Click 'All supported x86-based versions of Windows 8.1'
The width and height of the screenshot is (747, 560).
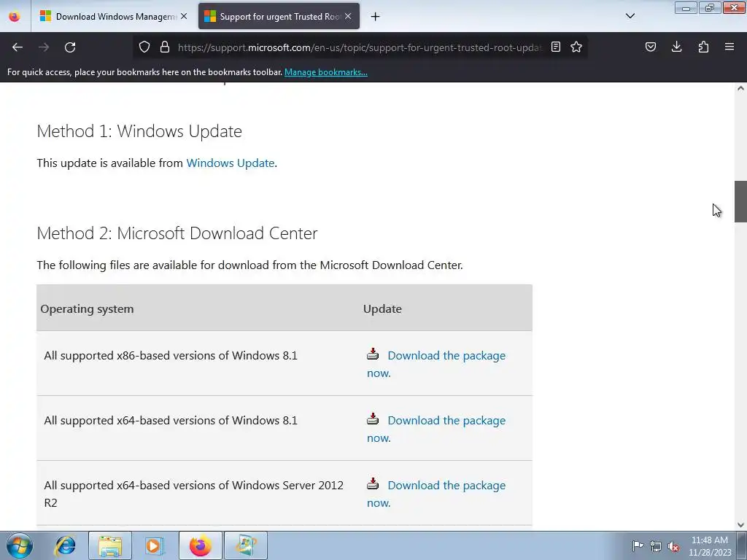click(x=171, y=355)
